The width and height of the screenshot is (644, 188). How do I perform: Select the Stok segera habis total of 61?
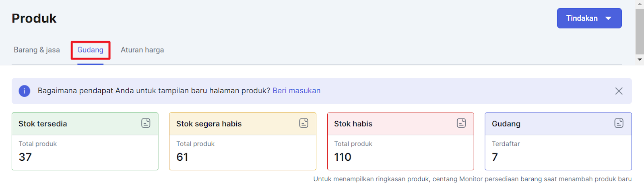pyautogui.click(x=182, y=157)
